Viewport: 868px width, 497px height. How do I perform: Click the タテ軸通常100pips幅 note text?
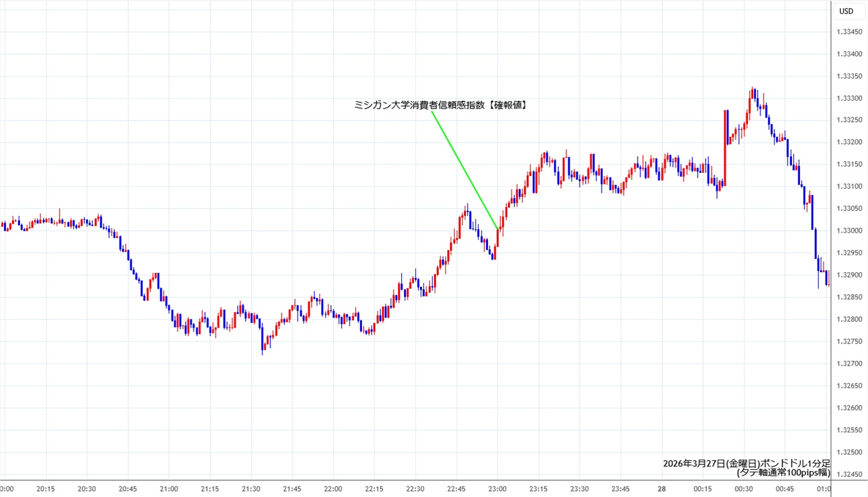(x=783, y=473)
